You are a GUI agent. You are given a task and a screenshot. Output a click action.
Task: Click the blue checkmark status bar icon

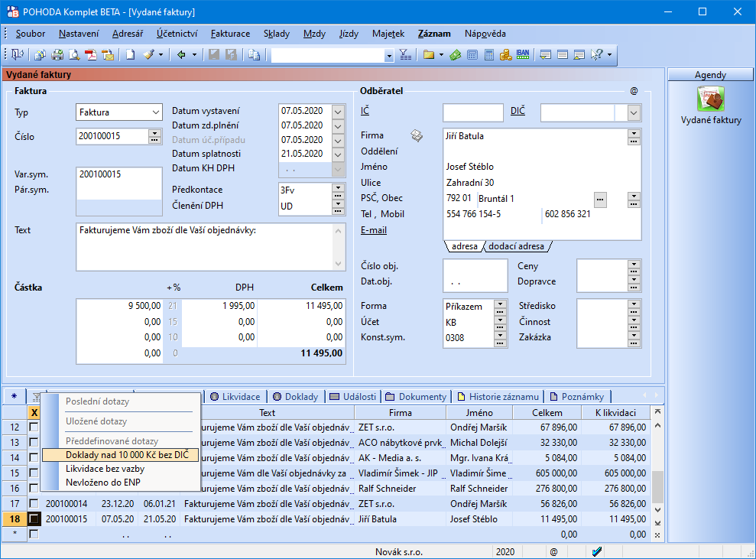coord(597,552)
